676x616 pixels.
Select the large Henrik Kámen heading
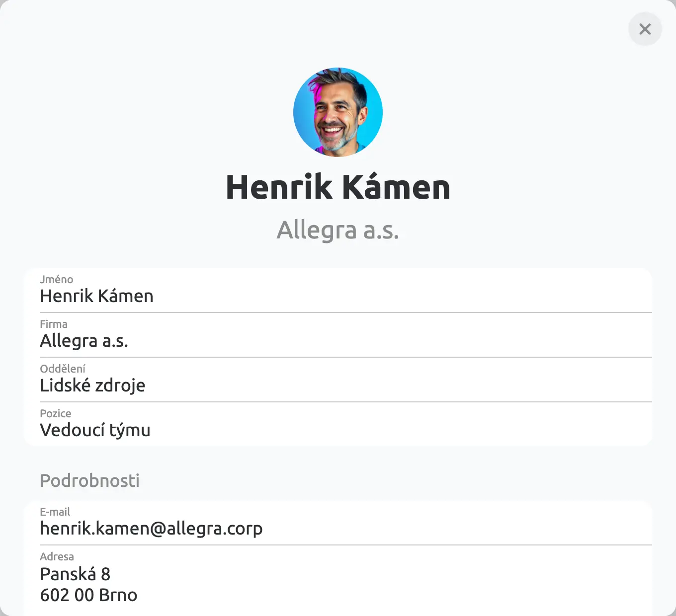pos(338,187)
